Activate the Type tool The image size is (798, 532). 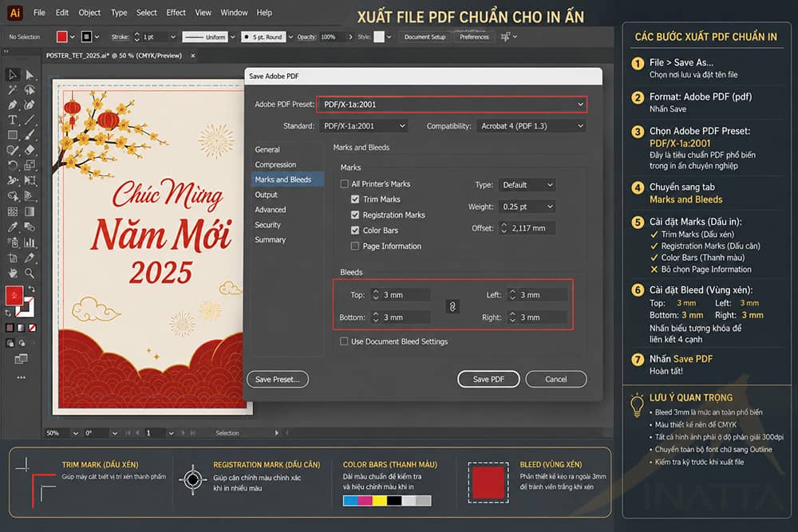pos(12,120)
